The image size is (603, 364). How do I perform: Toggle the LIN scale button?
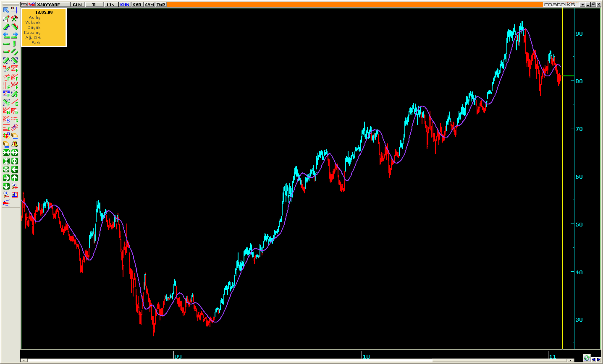[110, 5]
